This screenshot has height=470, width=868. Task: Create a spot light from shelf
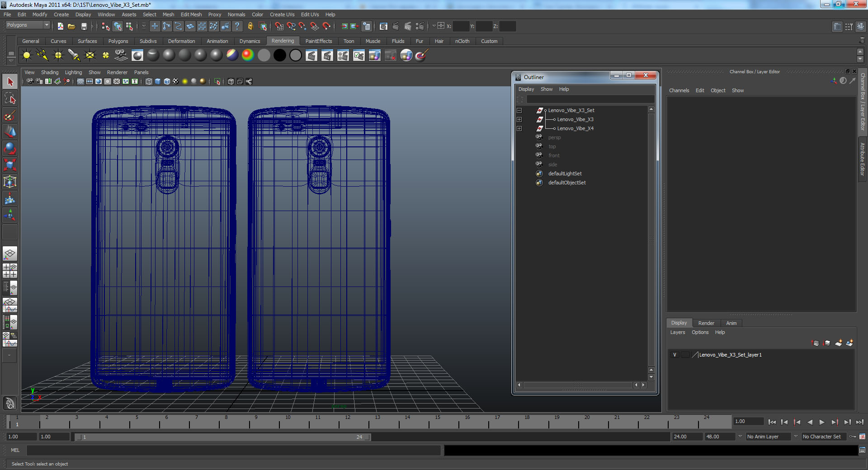[74, 56]
